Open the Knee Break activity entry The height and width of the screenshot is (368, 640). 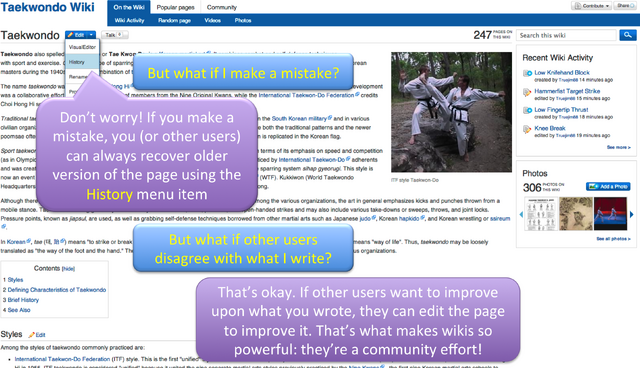pyautogui.click(x=550, y=128)
